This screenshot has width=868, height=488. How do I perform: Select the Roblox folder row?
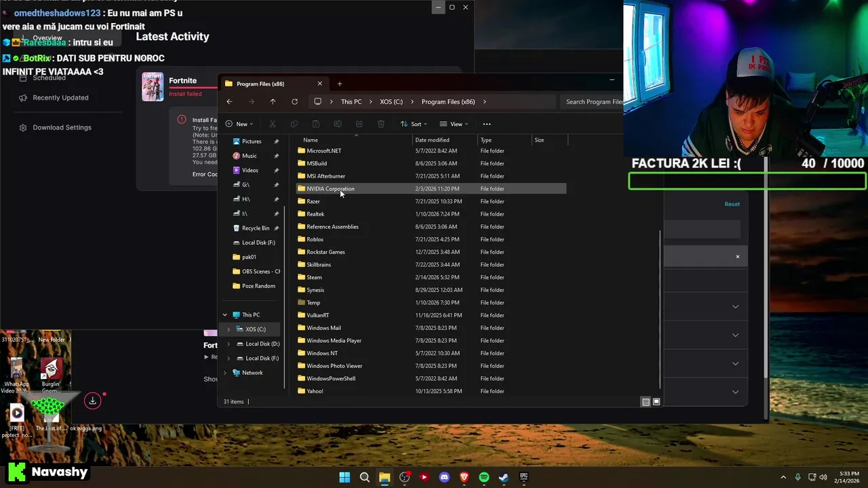431,239
